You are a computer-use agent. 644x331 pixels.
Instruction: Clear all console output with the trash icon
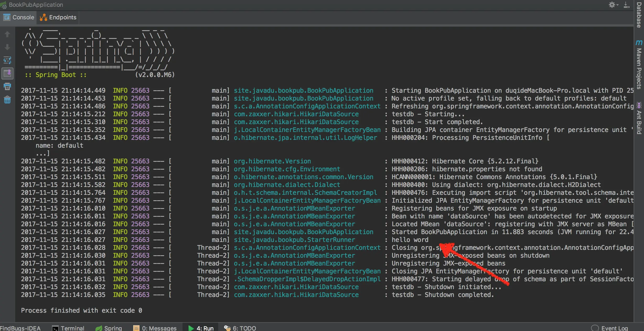point(7,100)
